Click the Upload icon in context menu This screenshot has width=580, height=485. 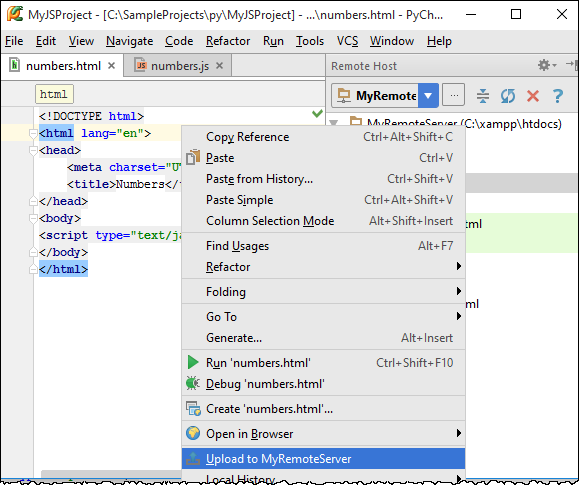193,459
